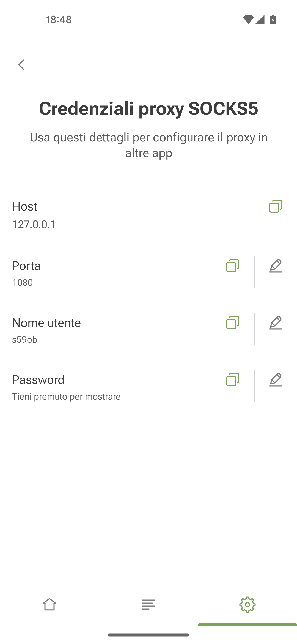Copy the Nome utente s59ob
This screenshot has width=297, height=644.
[x=233, y=323]
